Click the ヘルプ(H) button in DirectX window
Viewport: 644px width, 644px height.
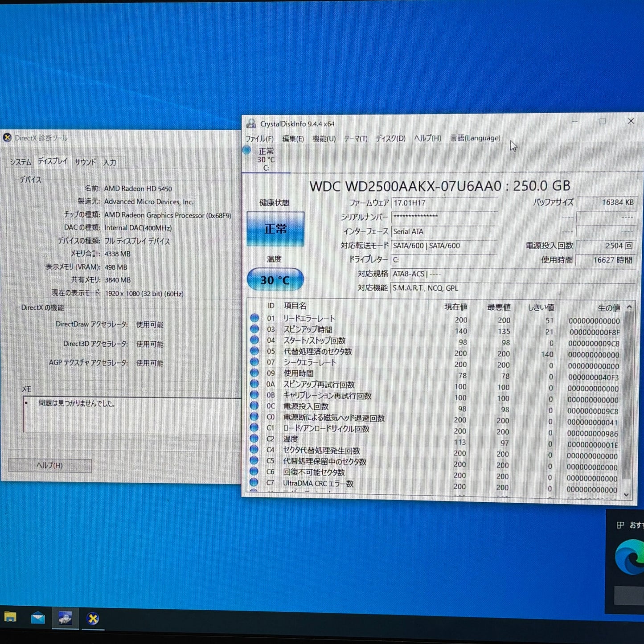tap(50, 465)
